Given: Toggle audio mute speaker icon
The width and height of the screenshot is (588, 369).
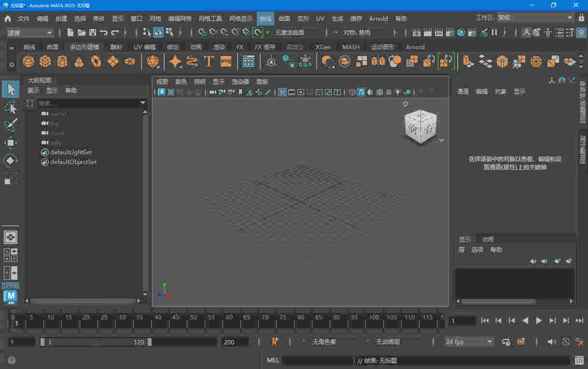Looking at the screenshot, I should pyautogui.click(x=551, y=342).
